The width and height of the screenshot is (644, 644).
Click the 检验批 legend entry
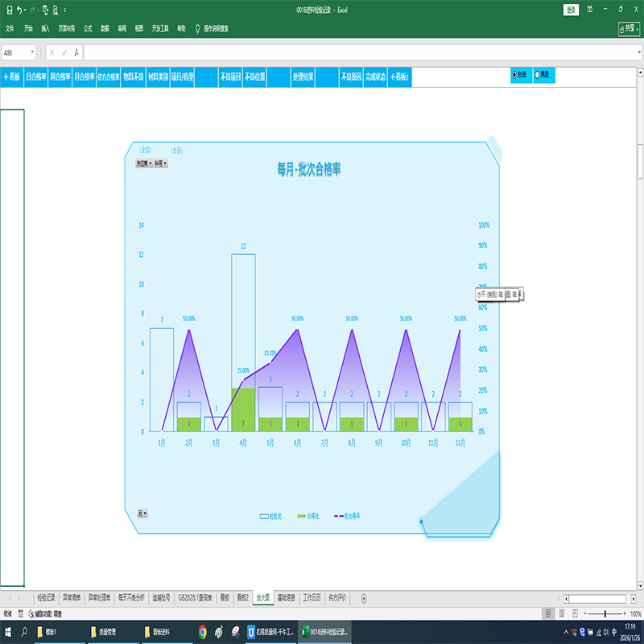pos(270,516)
